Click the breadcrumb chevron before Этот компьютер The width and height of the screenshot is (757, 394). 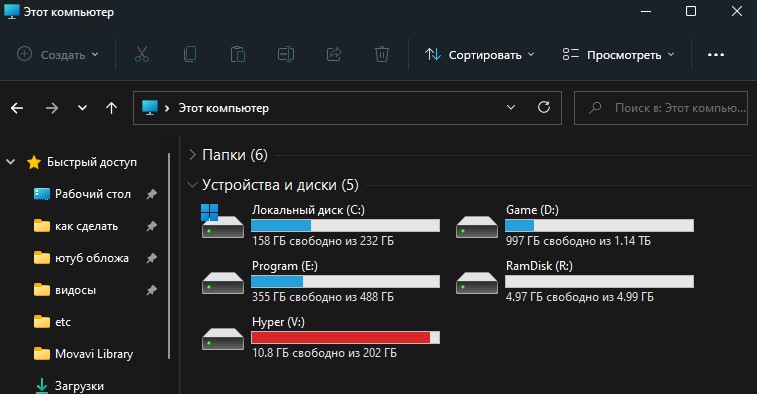167,108
